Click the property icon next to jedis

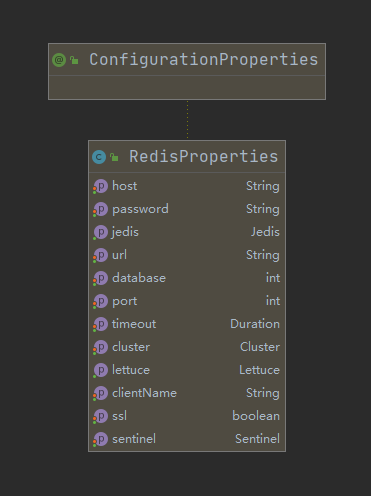coord(100,232)
